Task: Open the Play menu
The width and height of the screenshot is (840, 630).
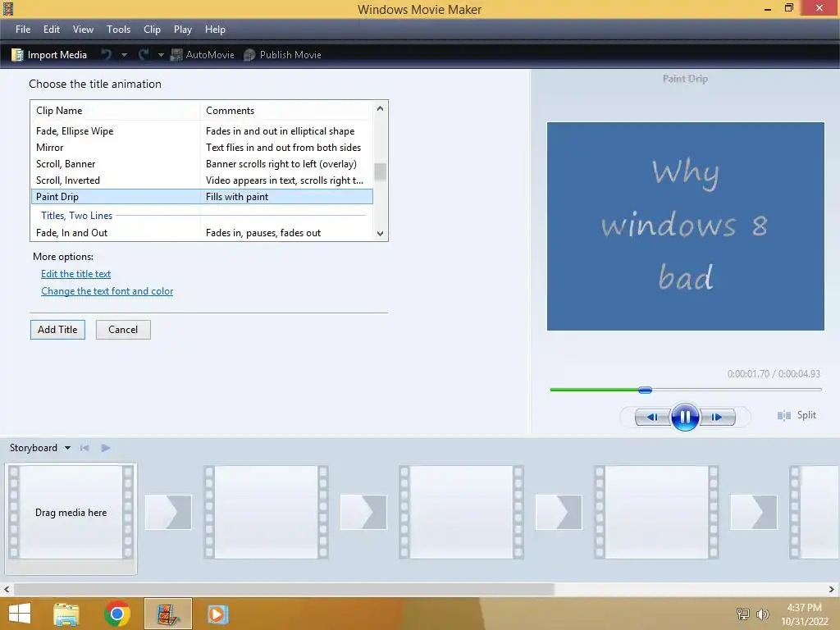Action: [x=183, y=30]
